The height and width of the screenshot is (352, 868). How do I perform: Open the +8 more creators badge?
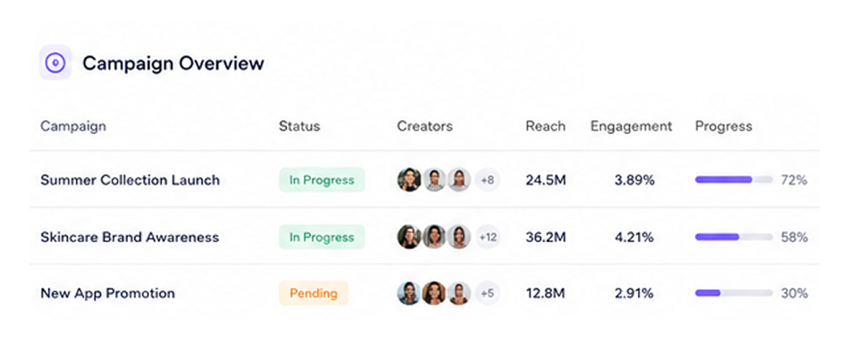click(487, 179)
